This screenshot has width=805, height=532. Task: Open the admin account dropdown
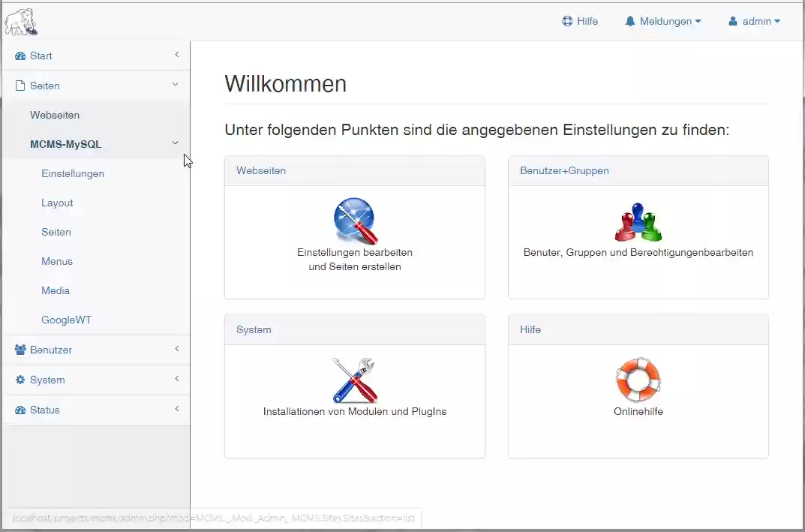(755, 21)
